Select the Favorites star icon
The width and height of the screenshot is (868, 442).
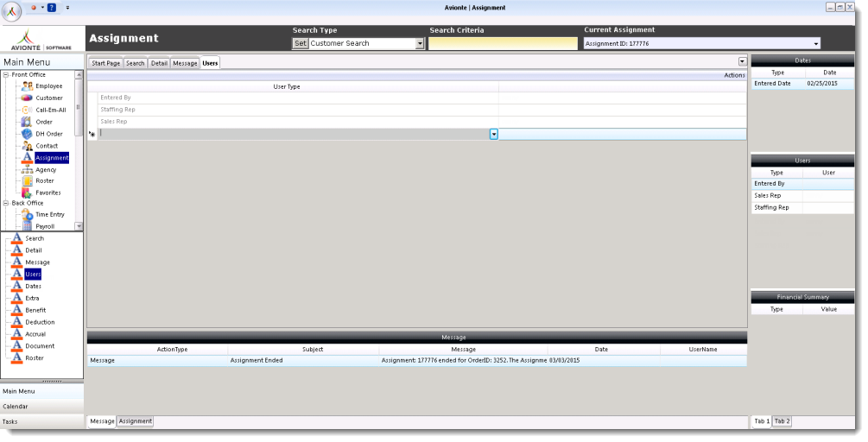click(x=27, y=193)
